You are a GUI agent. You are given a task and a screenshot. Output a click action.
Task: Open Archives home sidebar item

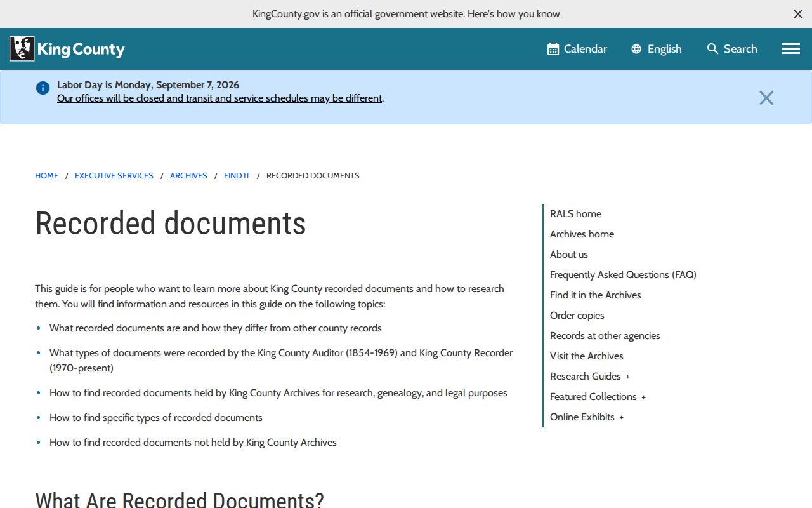pyautogui.click(x=582, y=234)
